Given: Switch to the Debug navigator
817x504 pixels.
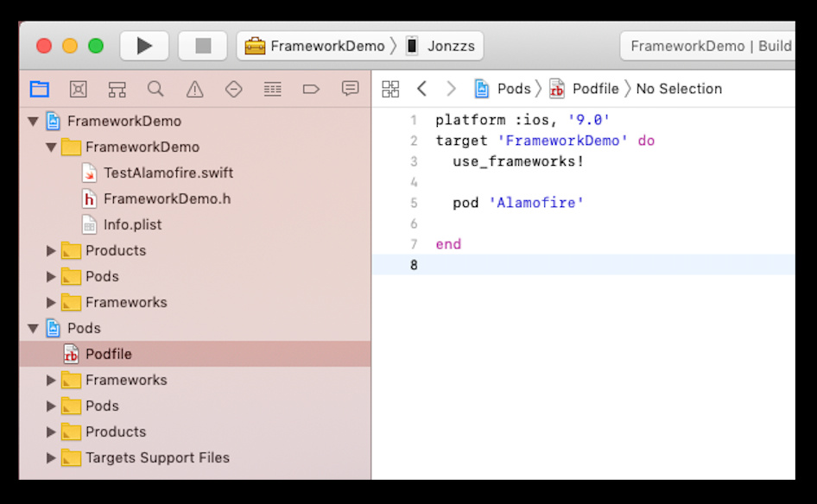Looking at the screenshot, I should point(273,89).
